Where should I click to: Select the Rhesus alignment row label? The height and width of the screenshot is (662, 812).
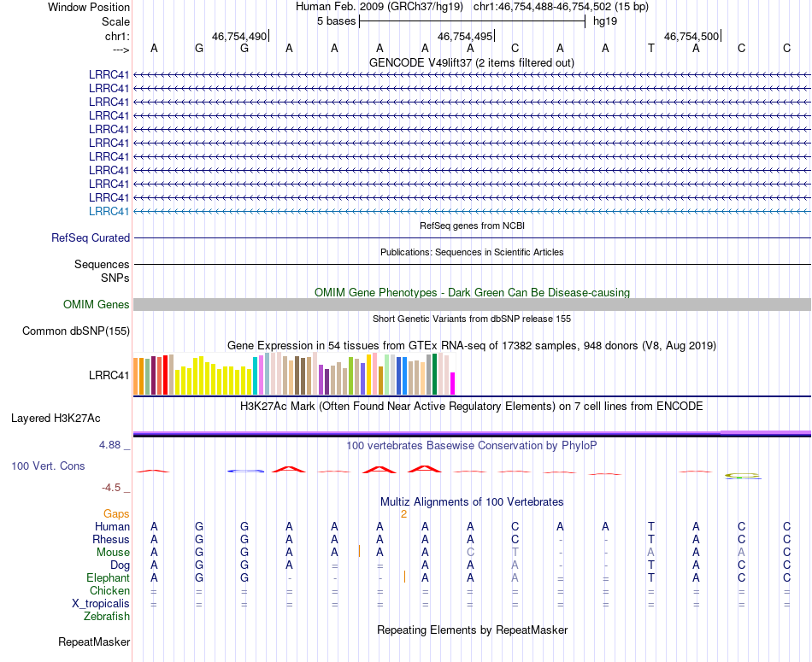point(111,539)
